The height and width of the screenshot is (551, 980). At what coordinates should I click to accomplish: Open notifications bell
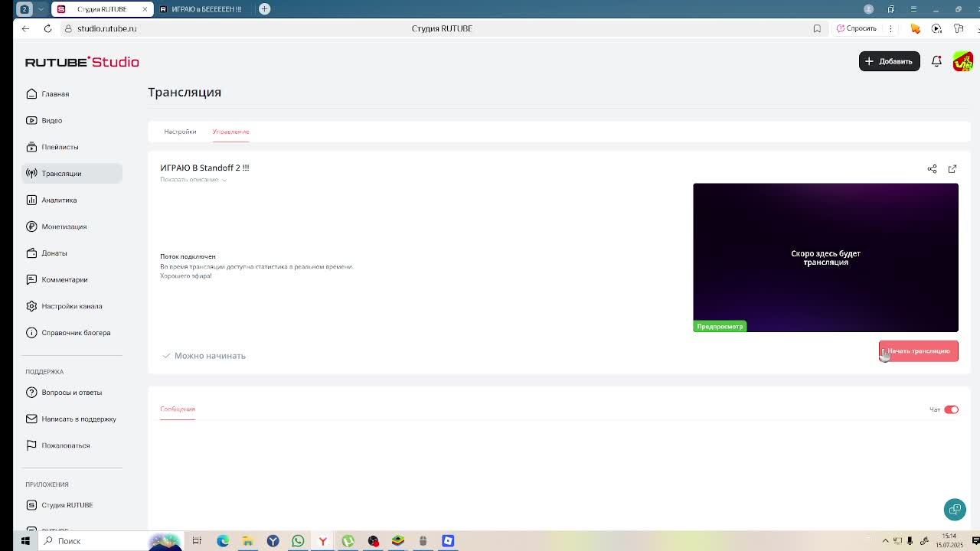[936, 61]
